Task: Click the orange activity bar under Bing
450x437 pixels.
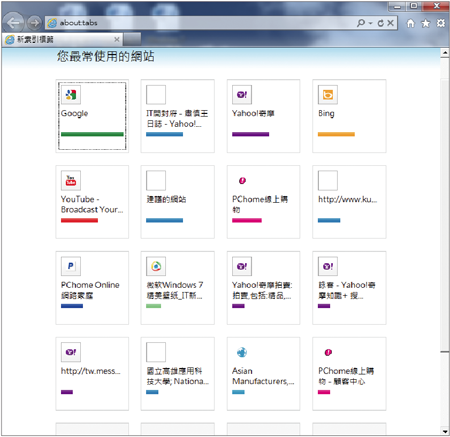Action: 336,134
